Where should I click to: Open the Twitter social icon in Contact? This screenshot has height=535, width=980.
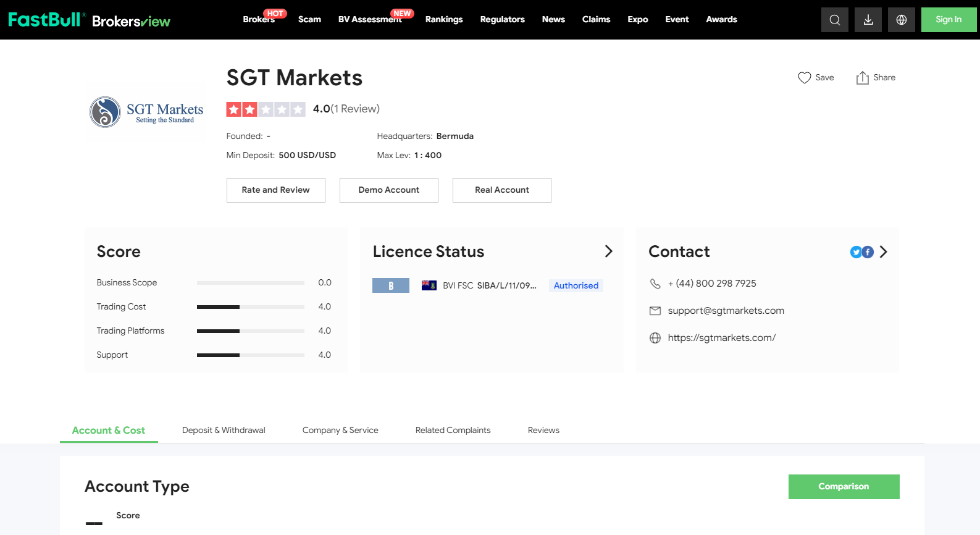[x=856, y=252]
